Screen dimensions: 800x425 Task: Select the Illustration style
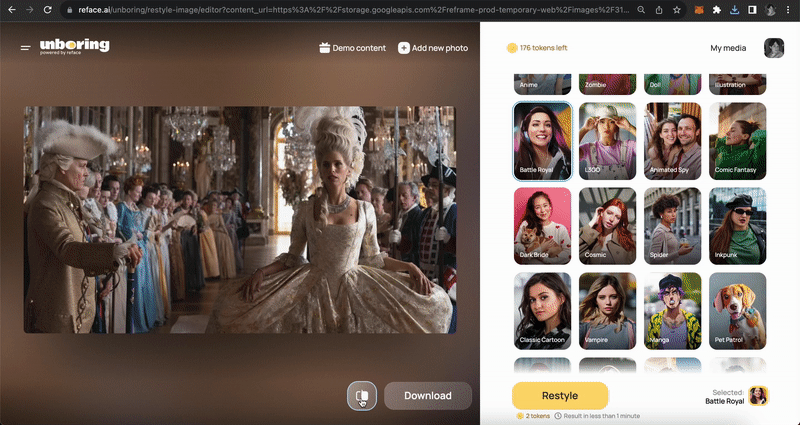coord(737,84)
